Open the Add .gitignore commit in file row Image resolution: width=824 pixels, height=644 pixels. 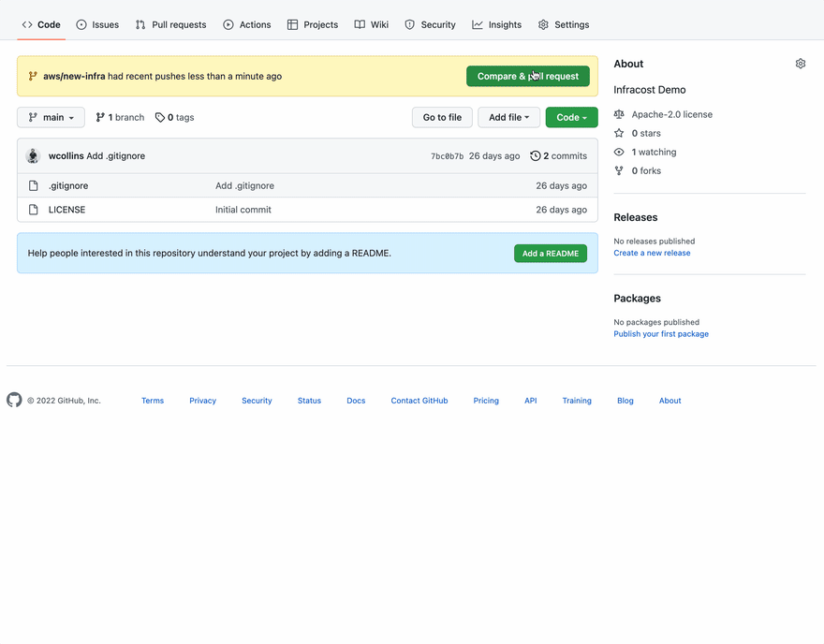pos(245,185)
